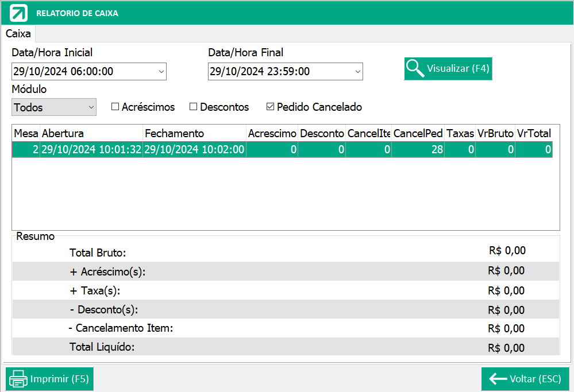Open the Data/Hora Inicial dropdown arrow
574x392 pixels.
(x=161, y=72)
